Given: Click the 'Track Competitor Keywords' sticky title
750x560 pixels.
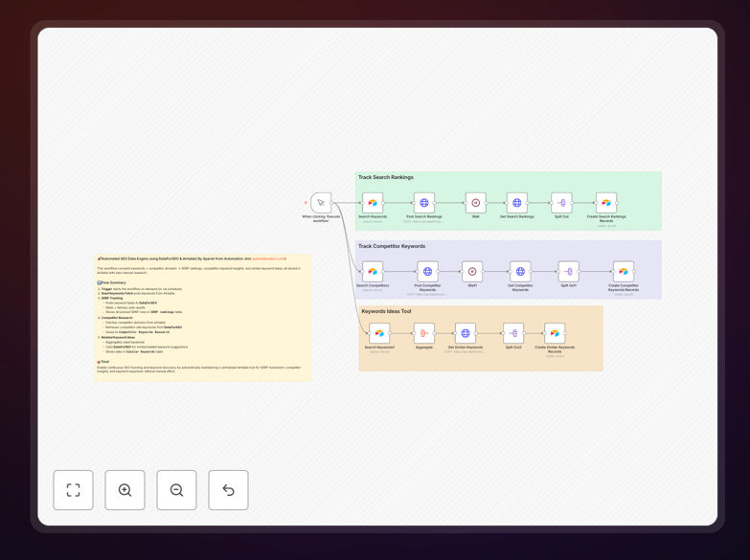Looking at the screenshot, I should [x=392, y=246].
